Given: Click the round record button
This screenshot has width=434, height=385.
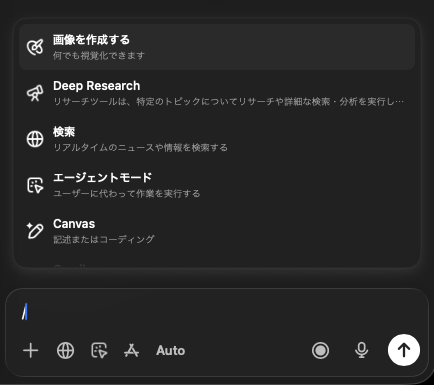Looking at the screenshot, I should click(320, 350).
